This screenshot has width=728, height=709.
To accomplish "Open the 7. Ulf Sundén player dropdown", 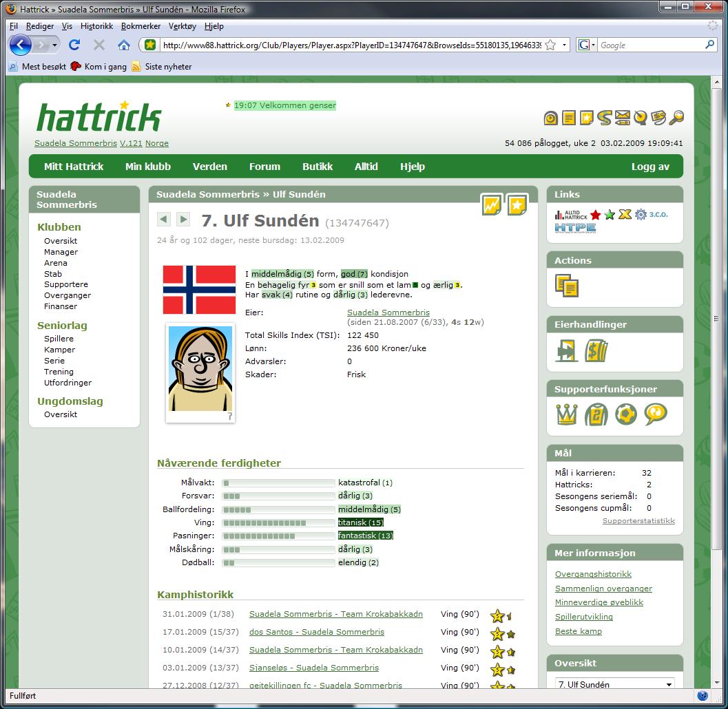I will click(615, 684).
